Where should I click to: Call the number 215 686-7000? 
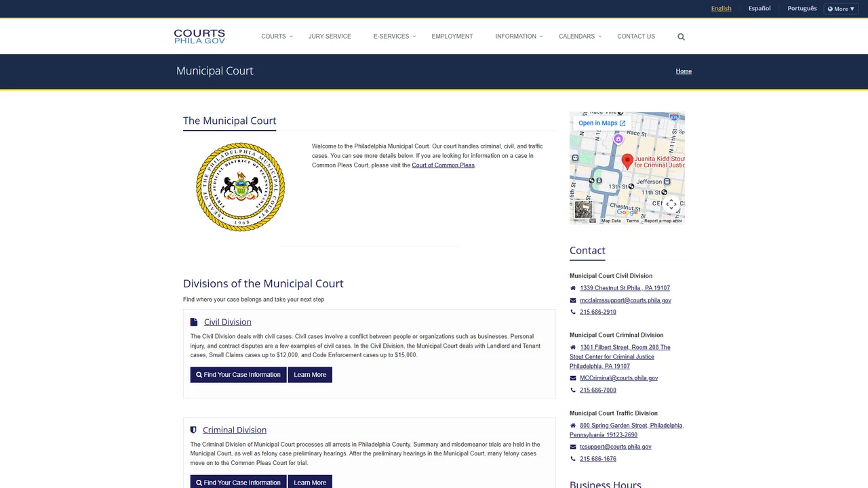[x=598, y=390]
